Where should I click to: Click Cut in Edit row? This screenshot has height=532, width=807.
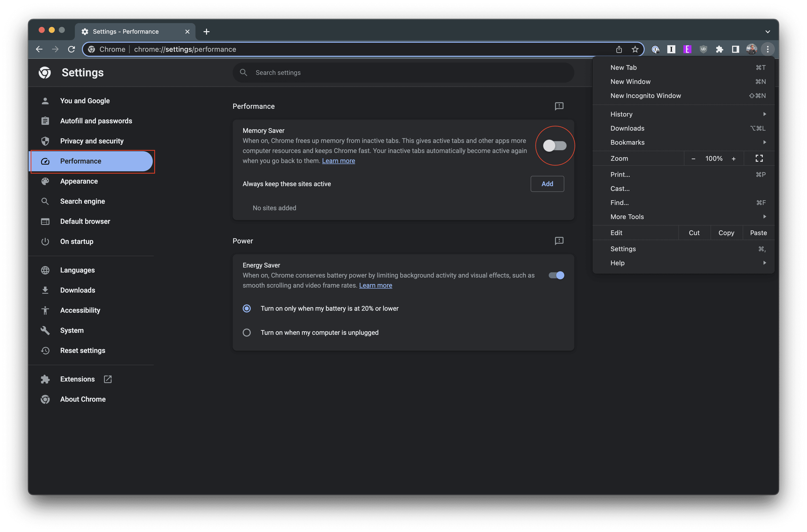694,233
